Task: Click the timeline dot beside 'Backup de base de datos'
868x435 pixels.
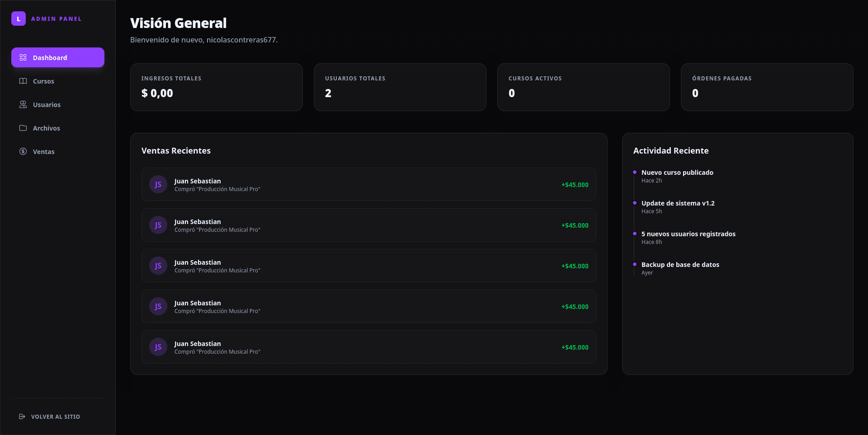Action: tap(635, 265)
